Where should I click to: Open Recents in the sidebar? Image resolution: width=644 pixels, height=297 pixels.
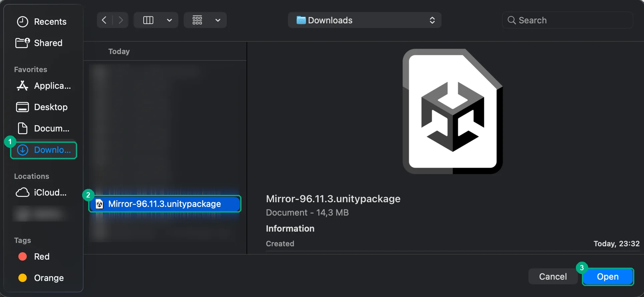(42, 22)
